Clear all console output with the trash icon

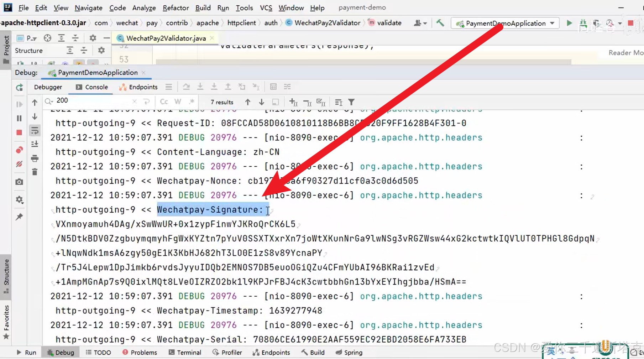tap(35, 172)
